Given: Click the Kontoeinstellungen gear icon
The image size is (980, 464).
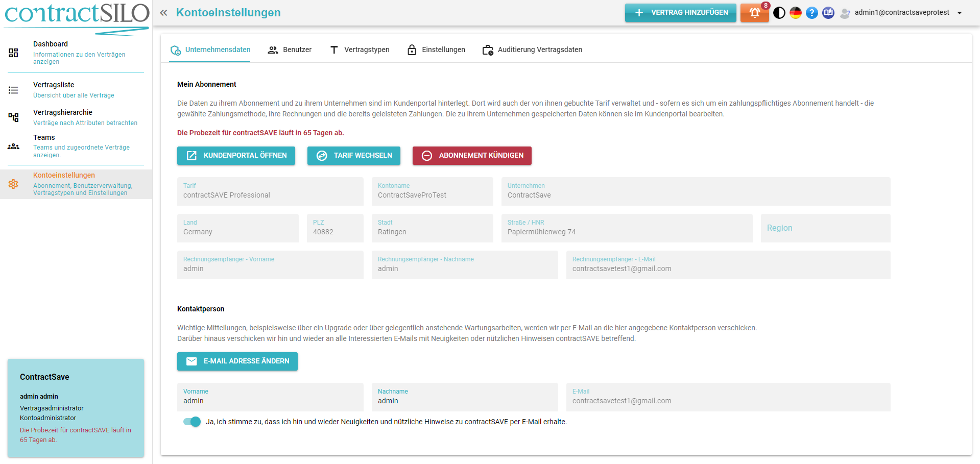Looking at the screenshot, I should pyautogui.click(x=13, y=184).
